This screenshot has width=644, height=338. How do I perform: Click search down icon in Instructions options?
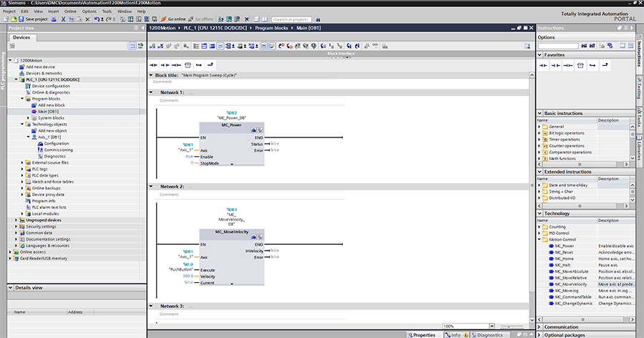[584, 46]
